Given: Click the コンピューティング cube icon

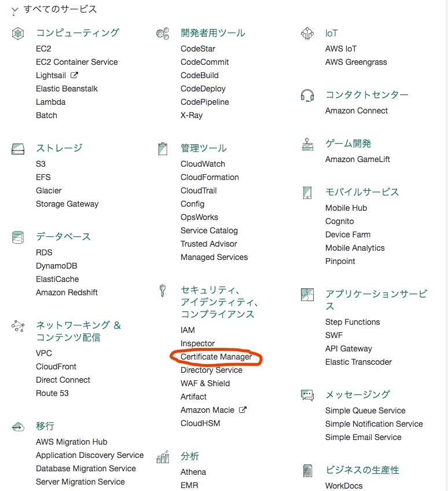Looking at the screenshot, I should 17,33.
